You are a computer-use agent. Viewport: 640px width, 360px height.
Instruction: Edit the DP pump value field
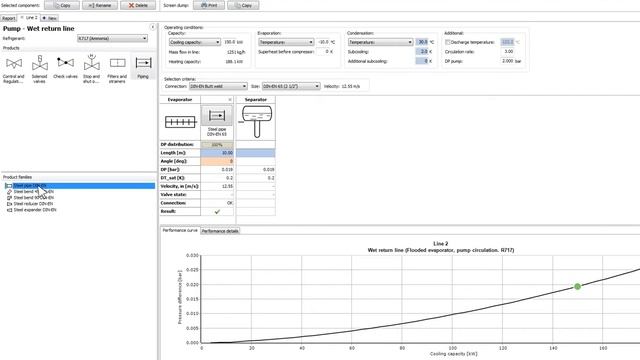507,61
